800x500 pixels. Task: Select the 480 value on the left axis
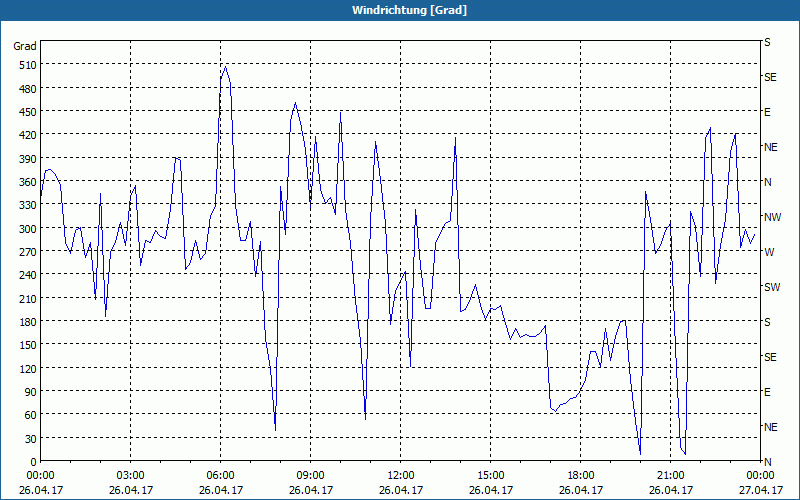point(28,89)
